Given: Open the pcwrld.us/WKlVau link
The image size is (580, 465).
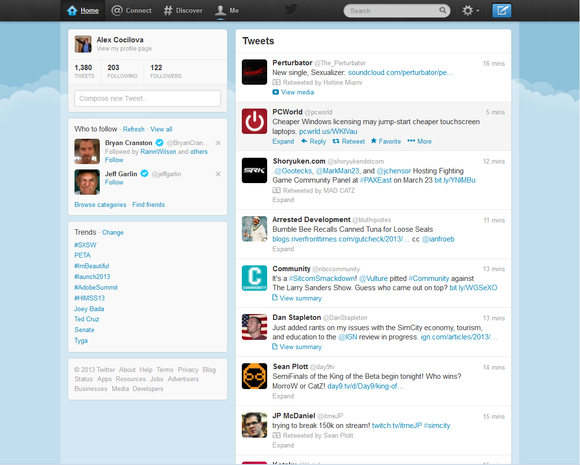Looking at the screenshot, I should coord(328,131).
